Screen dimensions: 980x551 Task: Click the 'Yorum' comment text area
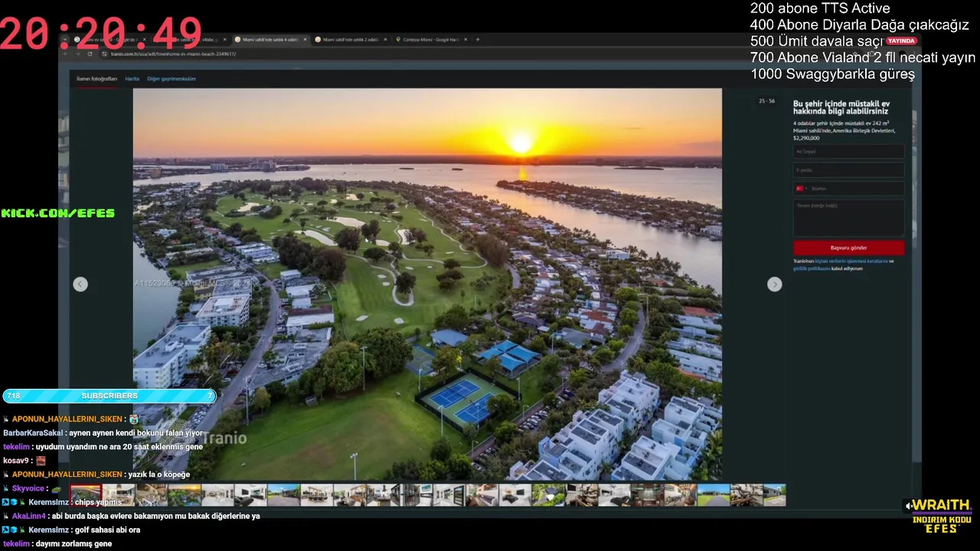[x=848, y=217]
